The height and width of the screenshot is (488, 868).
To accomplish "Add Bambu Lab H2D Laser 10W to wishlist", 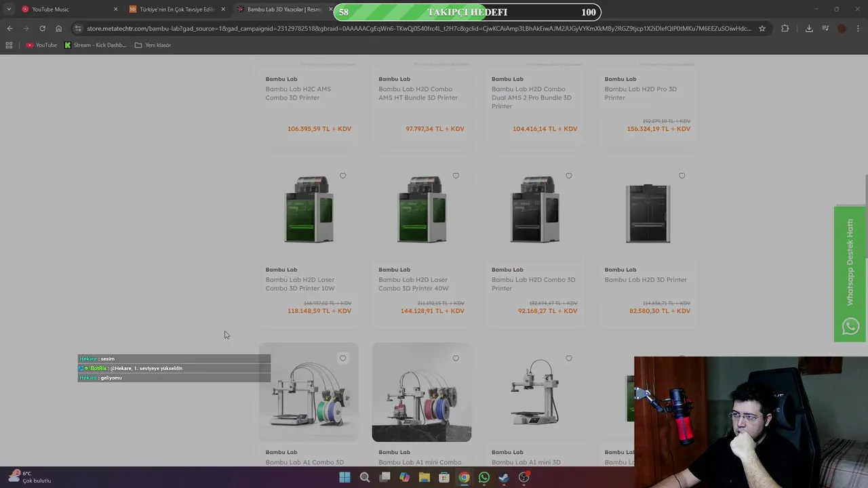I will coord(342,176).
